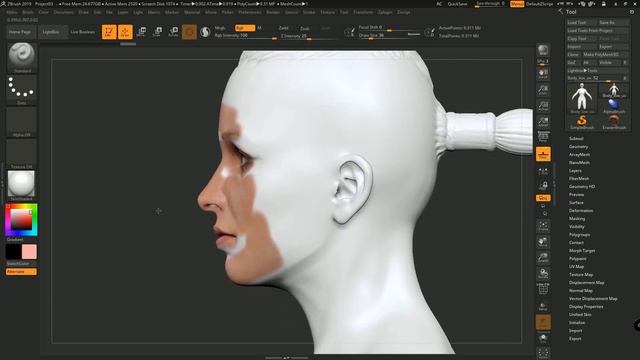640x360 pixels.
Task: Open the Document menu
Action: [64, 12]
